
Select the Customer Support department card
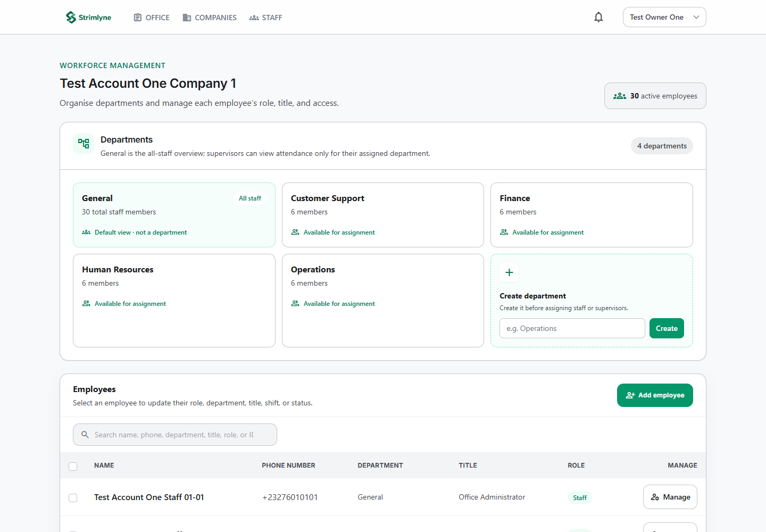click(x=383, y=215)
